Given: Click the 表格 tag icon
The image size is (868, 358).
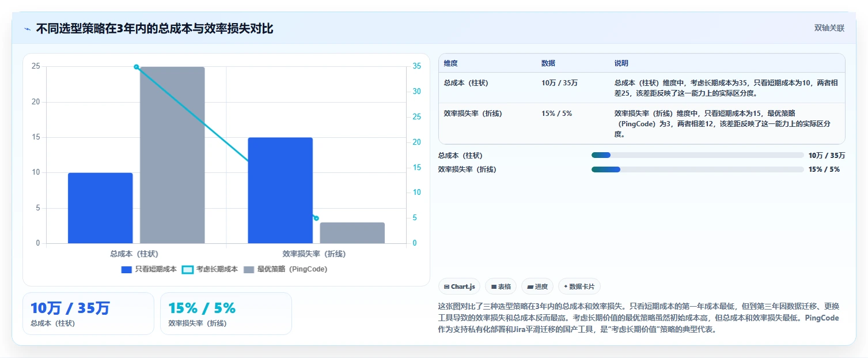Looking at the screenshot, I should click(x=494, y=287).
